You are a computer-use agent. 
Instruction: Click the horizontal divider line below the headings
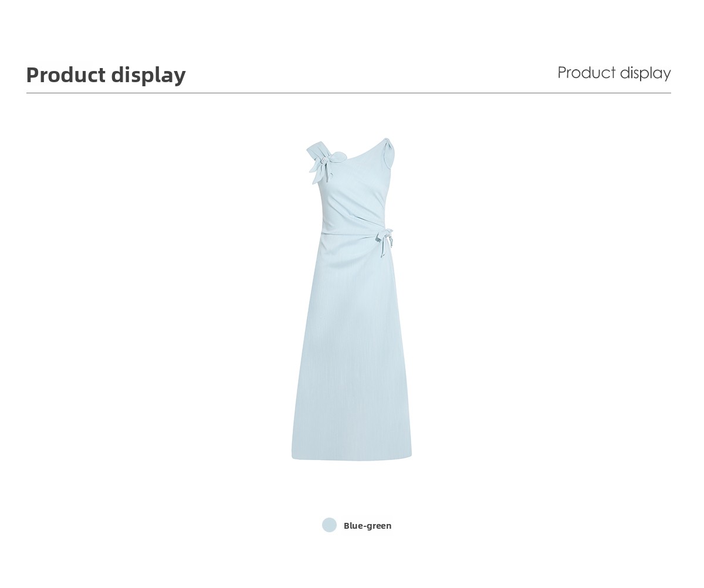348,93
